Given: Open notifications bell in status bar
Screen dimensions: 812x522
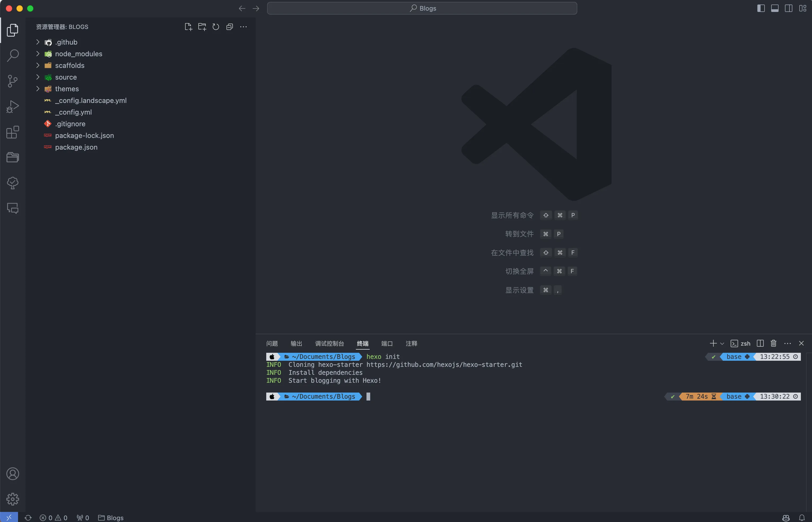Looking at the screenshot, I should pyautogui.click(x=801, y=517).
